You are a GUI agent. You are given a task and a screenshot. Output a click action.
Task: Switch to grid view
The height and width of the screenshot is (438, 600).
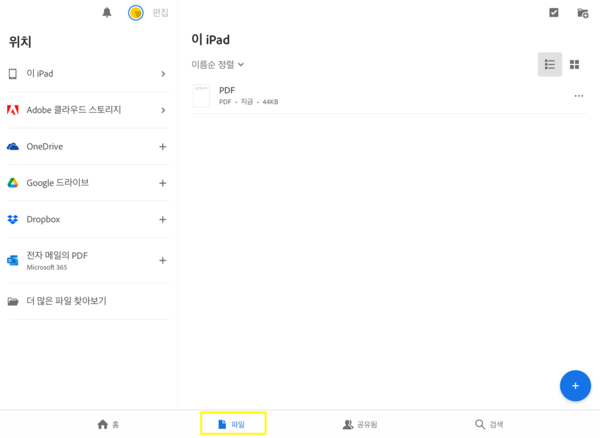(575, 65)
